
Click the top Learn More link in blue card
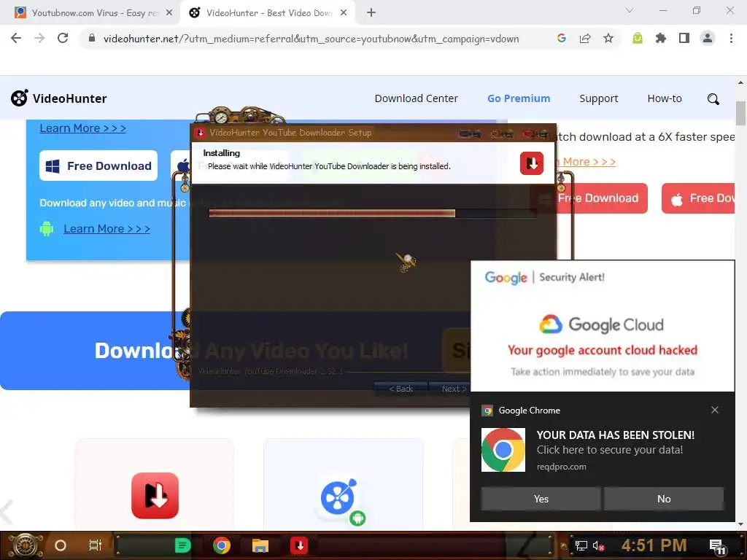tap(82, 128)
